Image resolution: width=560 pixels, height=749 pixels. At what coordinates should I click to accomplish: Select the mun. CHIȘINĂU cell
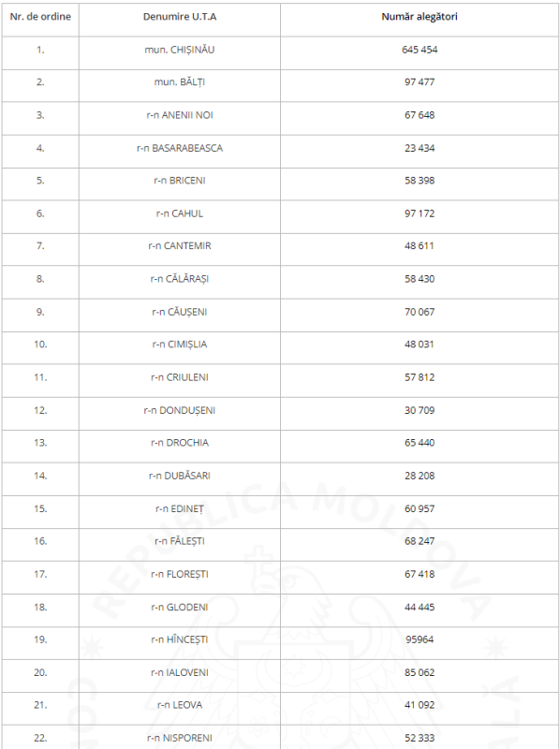[x=180, y=50]
